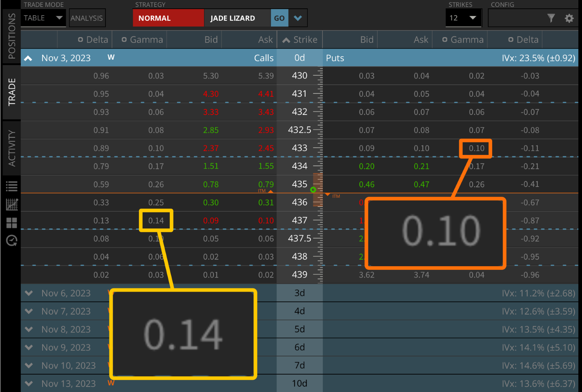The image size is (582, 392).
Task: Click the sort caret on the Strike header
Action: coord(286,40)
